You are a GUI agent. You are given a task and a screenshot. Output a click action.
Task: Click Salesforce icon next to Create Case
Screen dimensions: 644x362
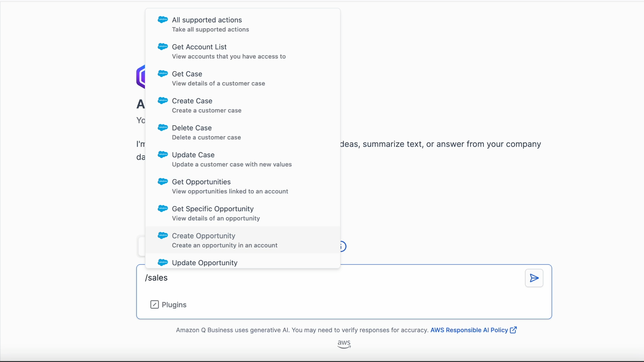tap(163, 101)
